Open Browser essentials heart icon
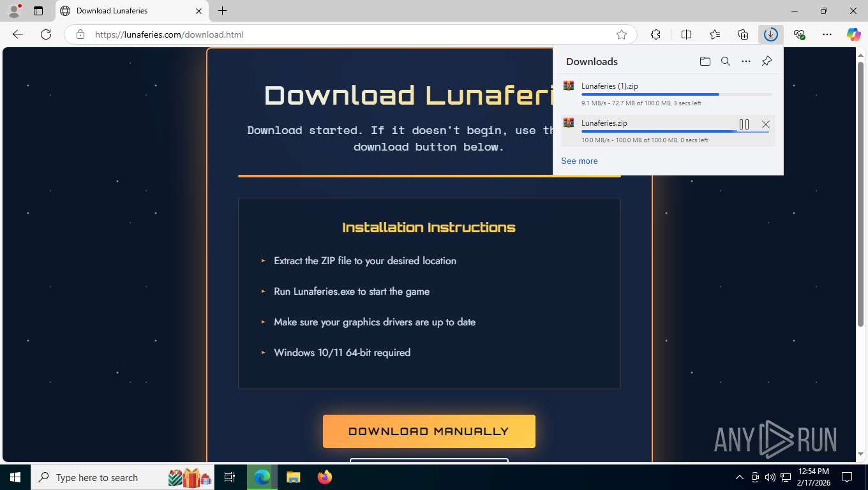Screen dimensions: 868x490 (799, 34)
